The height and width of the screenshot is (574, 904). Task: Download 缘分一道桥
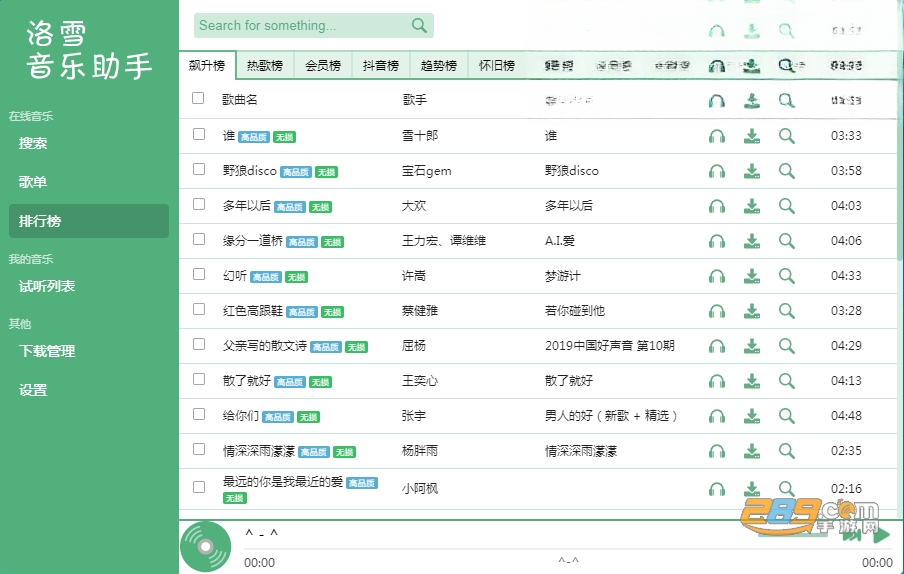click(752, 241)
